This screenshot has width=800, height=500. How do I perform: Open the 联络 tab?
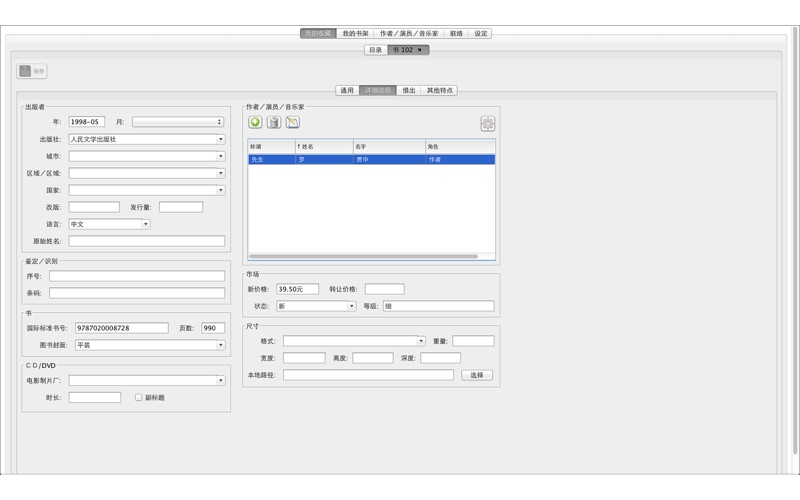tap(456, 34)
